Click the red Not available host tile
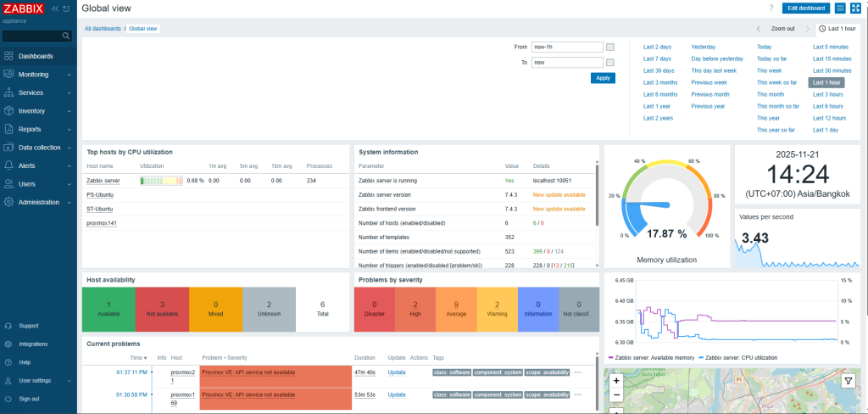Screen dimensions: 868x414 pos(162,309)
